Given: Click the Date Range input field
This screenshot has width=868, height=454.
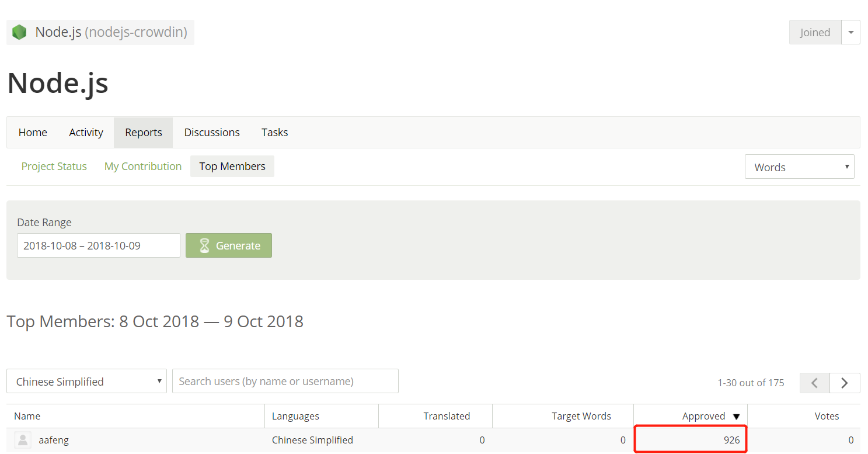Looking at the screenshot, I should [99, 245].
